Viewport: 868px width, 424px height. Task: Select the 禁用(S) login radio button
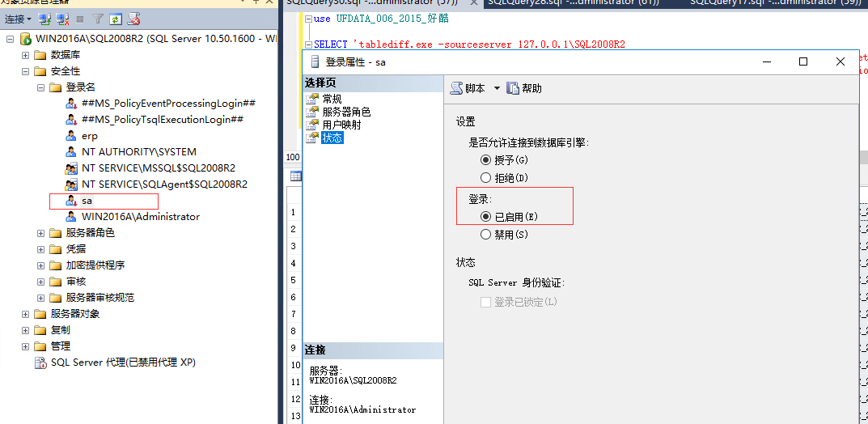485,235
